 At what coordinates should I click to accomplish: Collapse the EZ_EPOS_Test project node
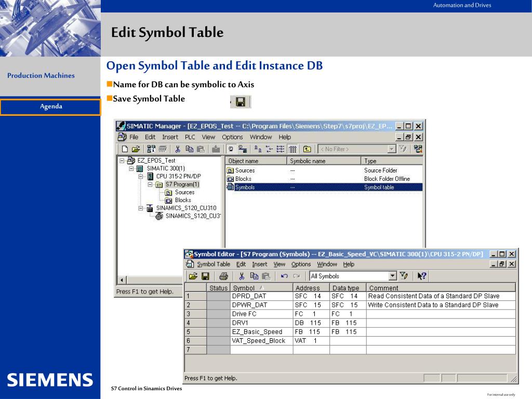tap(122, 161)
